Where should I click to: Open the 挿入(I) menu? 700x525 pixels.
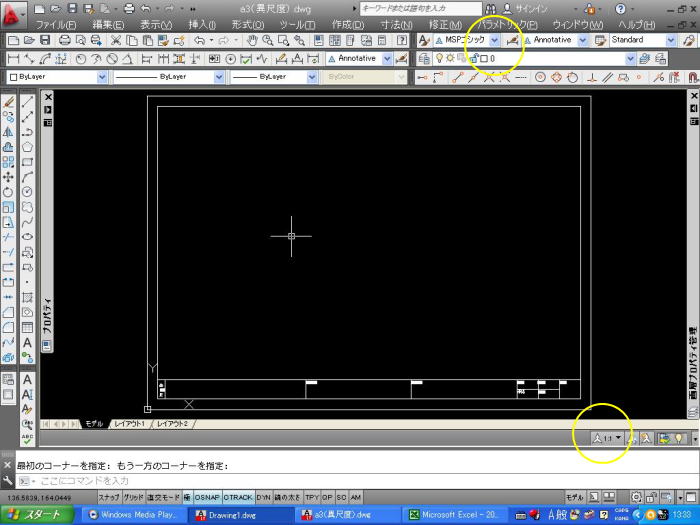[202, 25]
